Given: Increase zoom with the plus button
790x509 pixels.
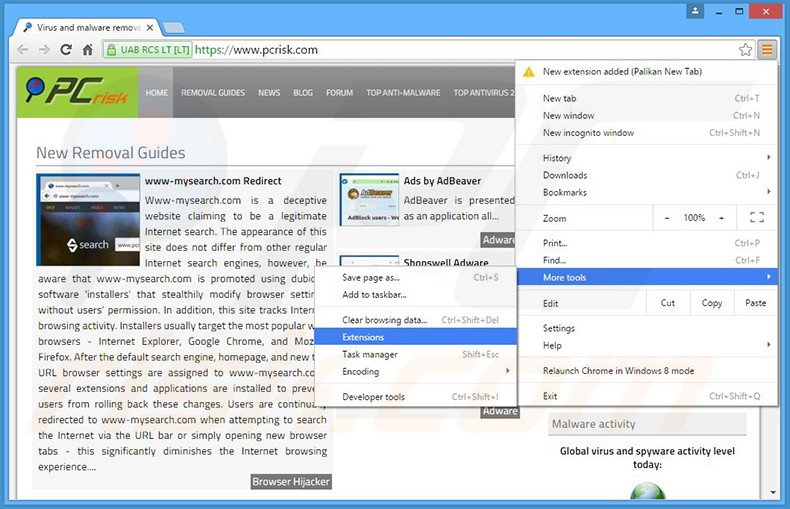Looking at the screenshot, I should (721, 218).
